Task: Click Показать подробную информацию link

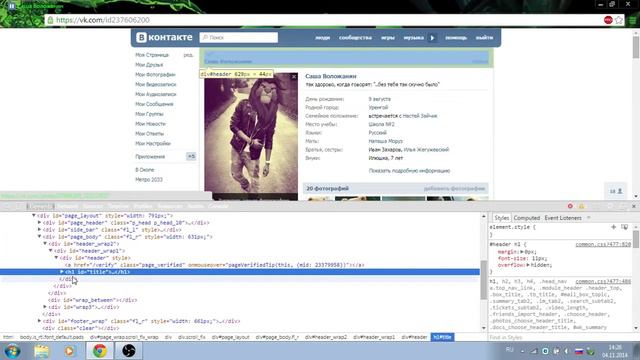Action: point(409,171)
